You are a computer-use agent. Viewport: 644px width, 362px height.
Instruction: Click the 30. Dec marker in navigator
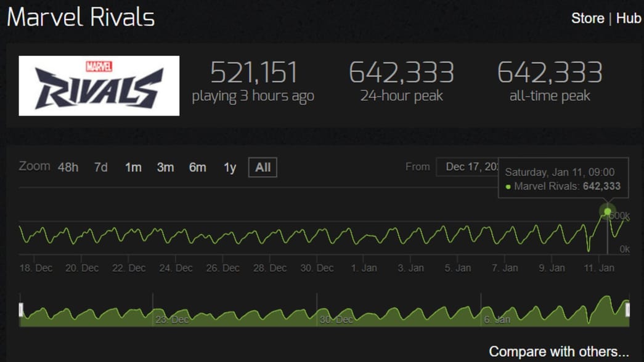pos(336,320)
